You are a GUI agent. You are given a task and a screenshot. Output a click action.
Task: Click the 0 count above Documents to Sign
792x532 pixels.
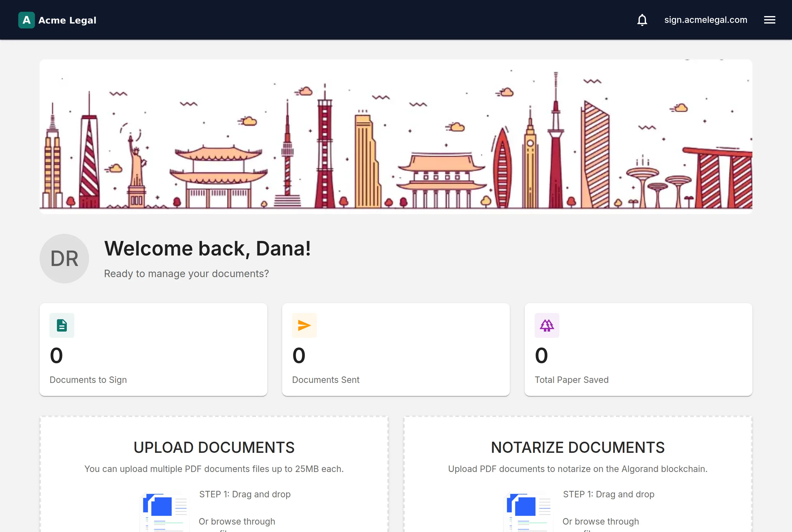pyautogui.click(x=56, y=356)
